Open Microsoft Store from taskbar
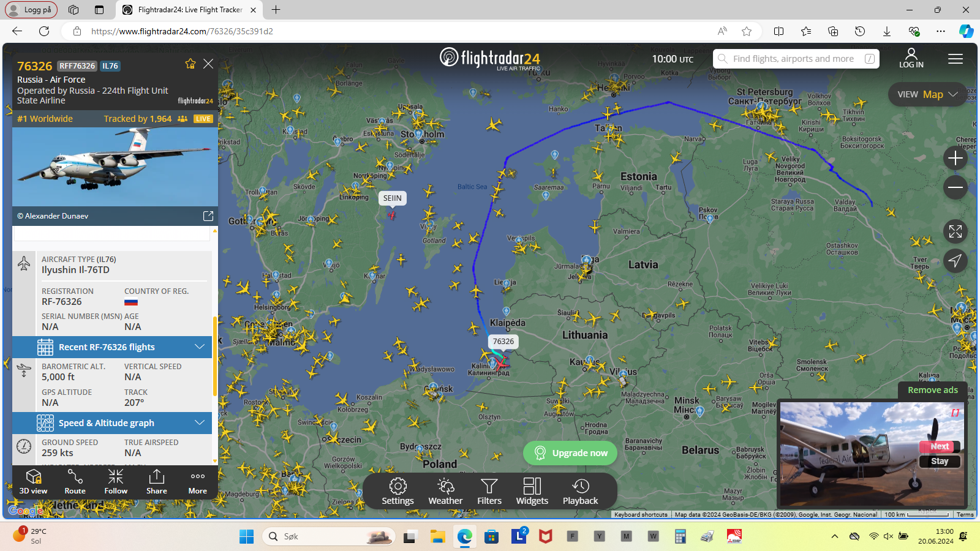 pyautogui.click(x=491, y=536)
